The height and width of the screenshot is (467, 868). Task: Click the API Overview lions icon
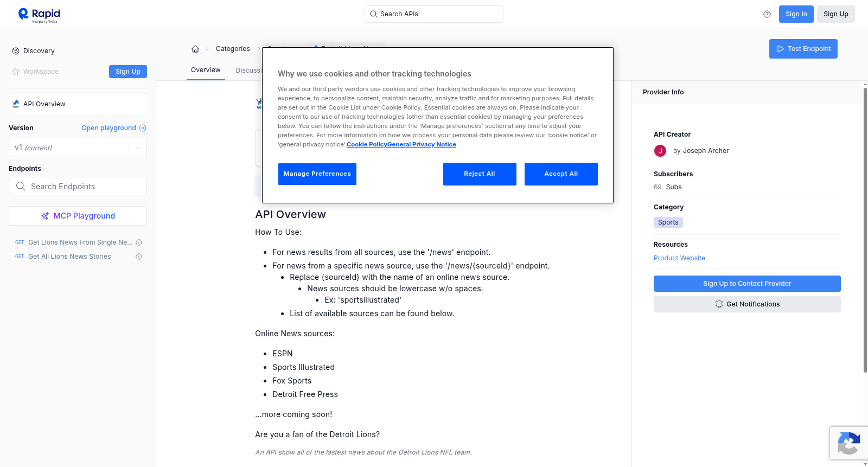point(16,104)
